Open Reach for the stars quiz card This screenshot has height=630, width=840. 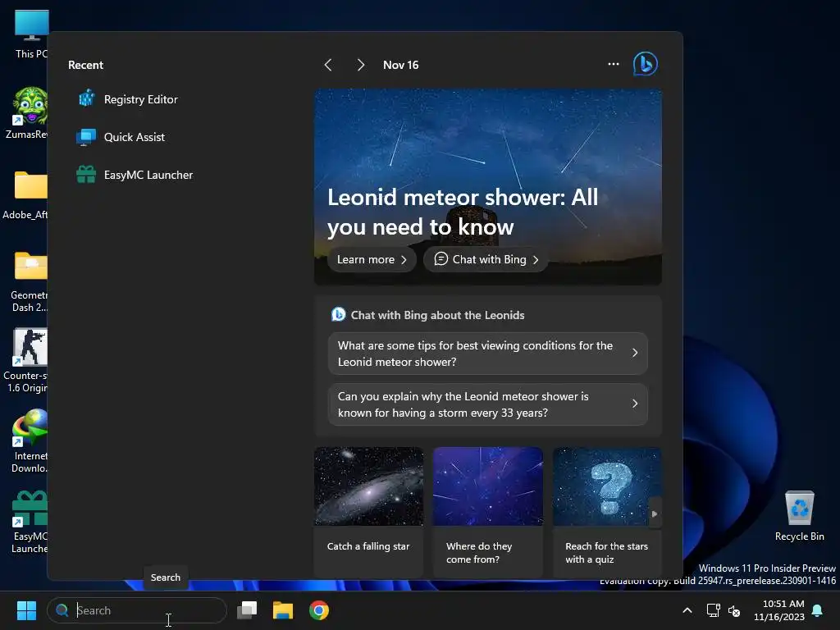click(607, 512)
